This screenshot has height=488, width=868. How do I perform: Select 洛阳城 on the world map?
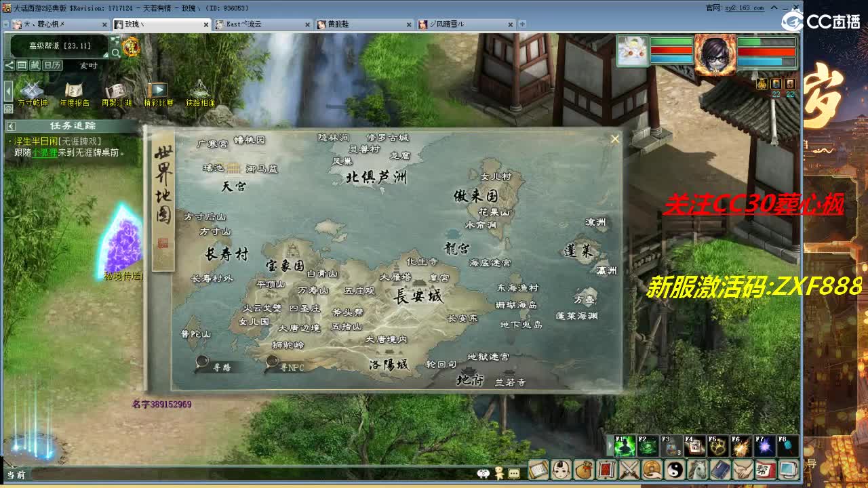point(389,364)
